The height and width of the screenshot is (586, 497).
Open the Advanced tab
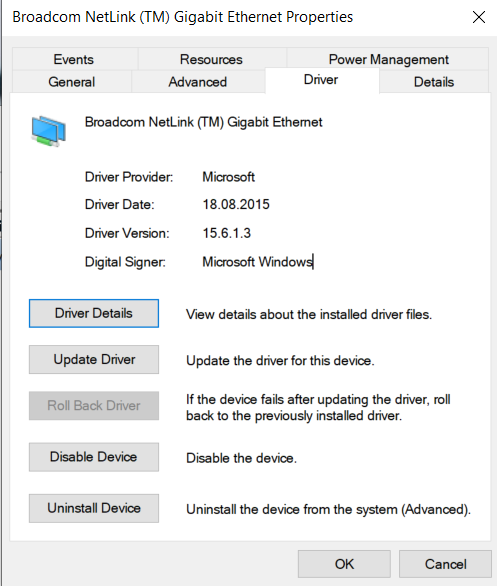click(x=198, y=81)
